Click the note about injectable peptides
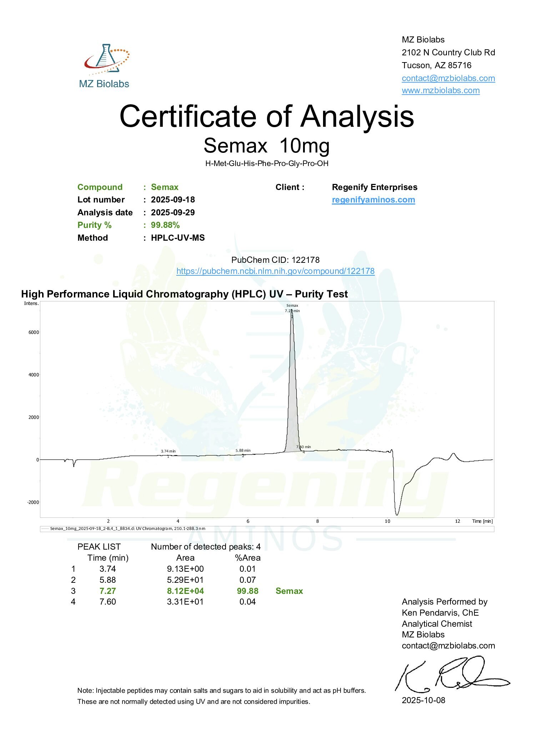Image resolution: width=534 pixels, height=756 pixels. [222, 696]
